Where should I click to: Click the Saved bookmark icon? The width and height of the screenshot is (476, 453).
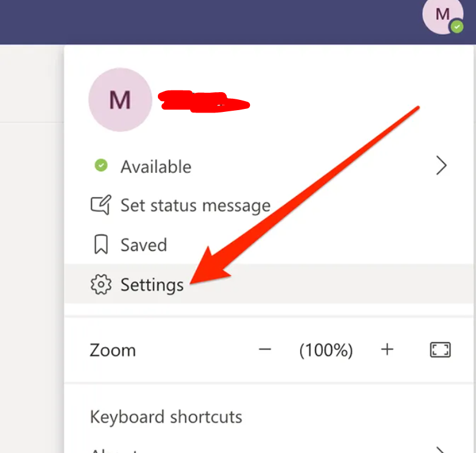click(x=100, y=245)
